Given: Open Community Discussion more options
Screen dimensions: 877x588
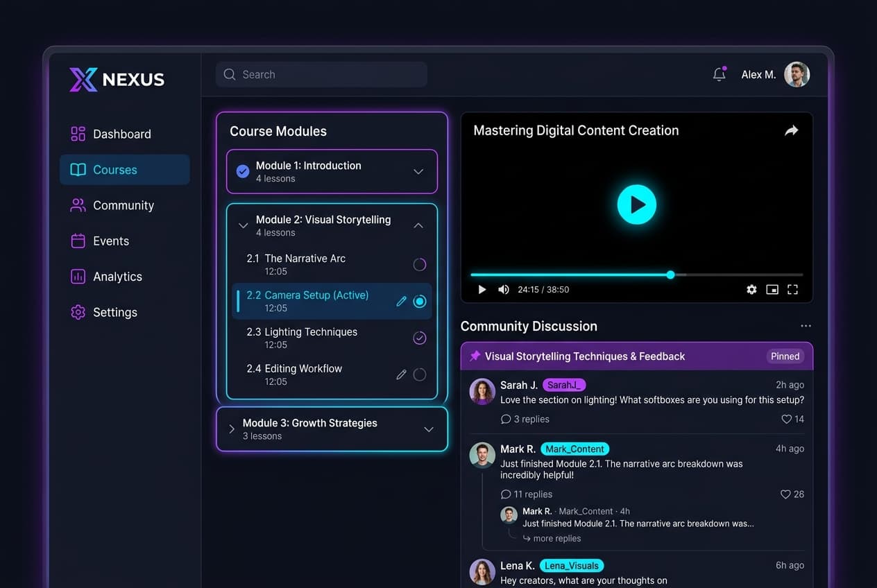Looking at the screenshot, I should pos(806,326).
